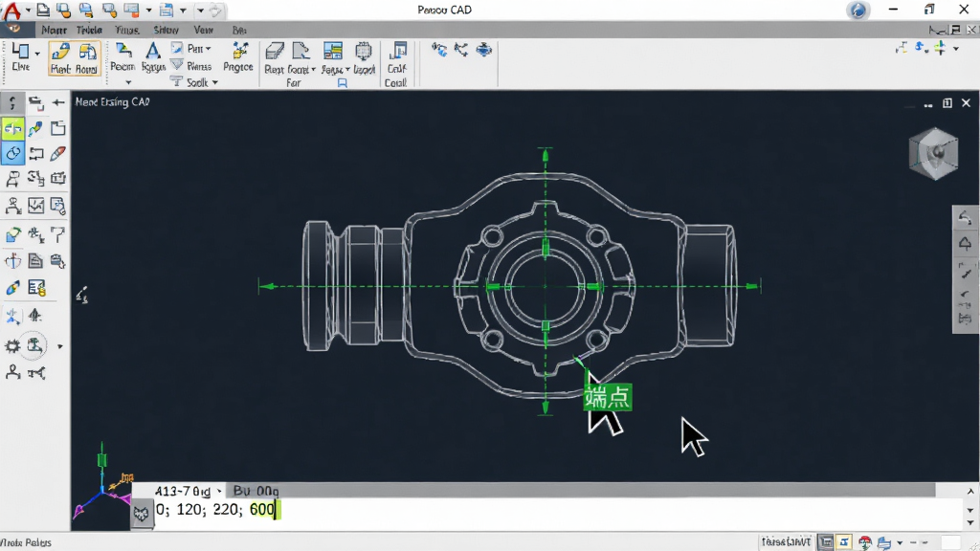Expand the dropdown arrow beside 'Elive'
Image resolution: width=980 pixels, height=551 pixels.
[37, 54]
